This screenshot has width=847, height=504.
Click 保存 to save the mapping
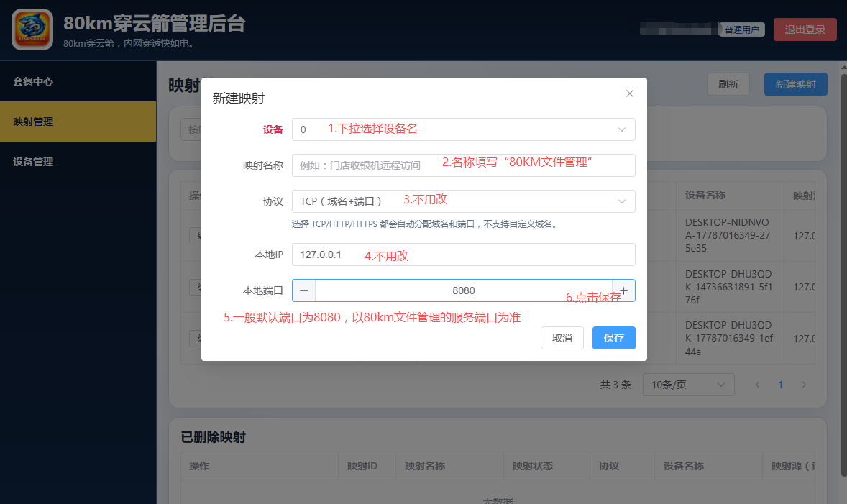click(x=613, y=338)
